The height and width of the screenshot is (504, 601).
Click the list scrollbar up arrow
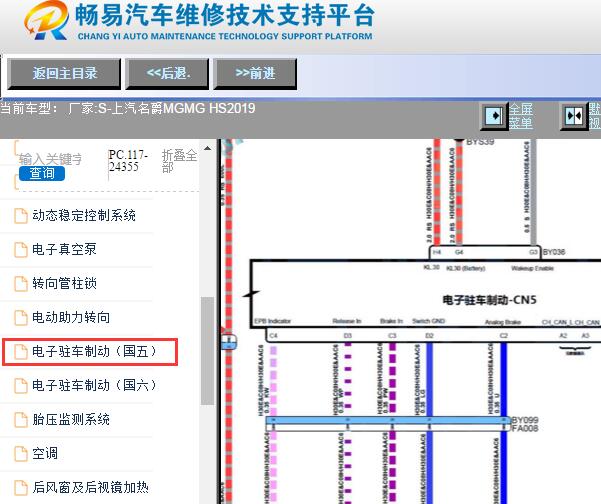pyautogui.click(x=207, y=148)
